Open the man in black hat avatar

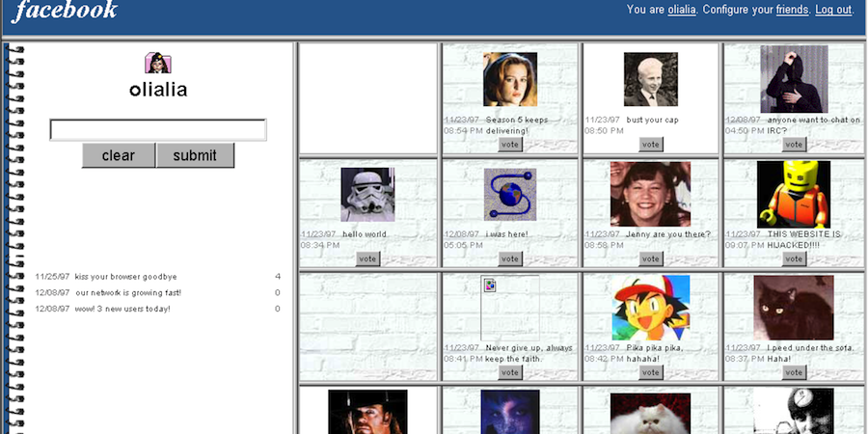tap(367, 412)
